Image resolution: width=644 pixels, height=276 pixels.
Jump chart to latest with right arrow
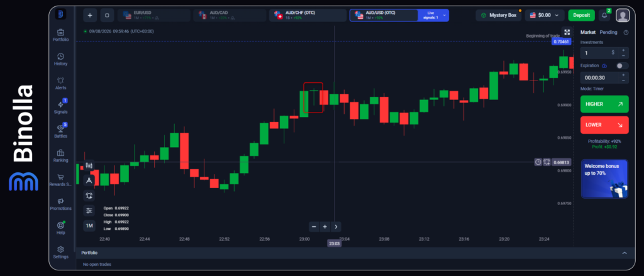(336, 227)
